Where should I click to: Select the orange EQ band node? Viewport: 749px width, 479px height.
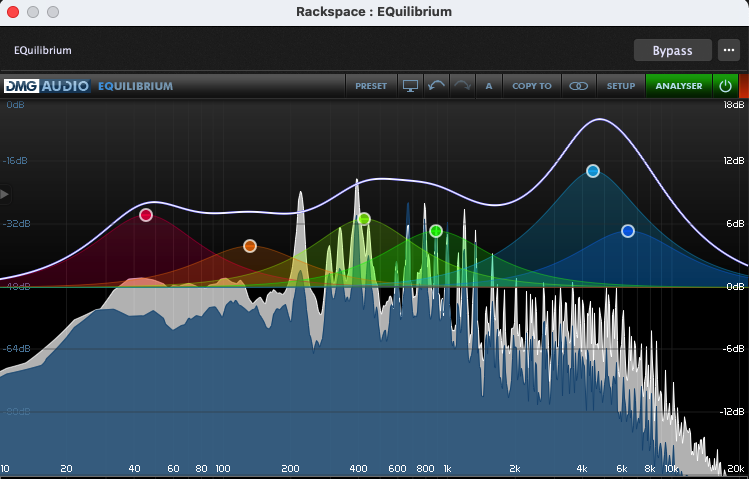250,246
